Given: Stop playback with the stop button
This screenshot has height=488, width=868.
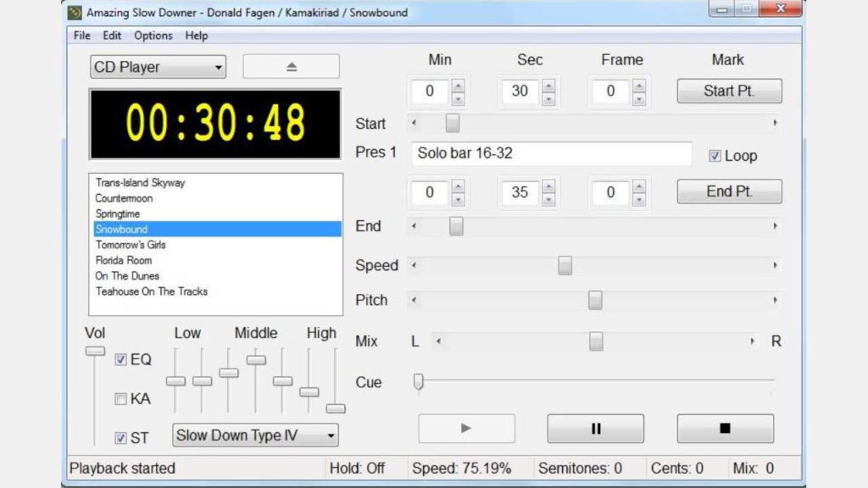Looking at the screenshot, I should tap(726, 428).
